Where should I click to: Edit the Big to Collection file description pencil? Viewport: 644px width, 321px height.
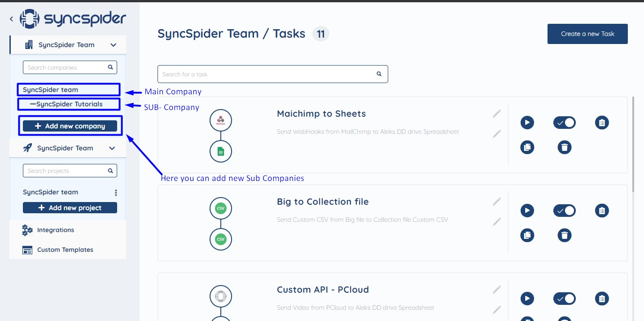[x=496, y=221]
